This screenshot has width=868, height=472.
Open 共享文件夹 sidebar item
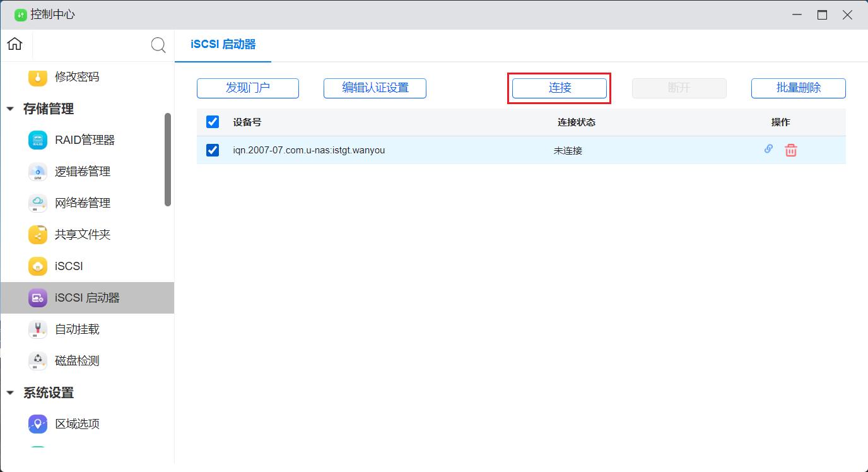(82, 235)
